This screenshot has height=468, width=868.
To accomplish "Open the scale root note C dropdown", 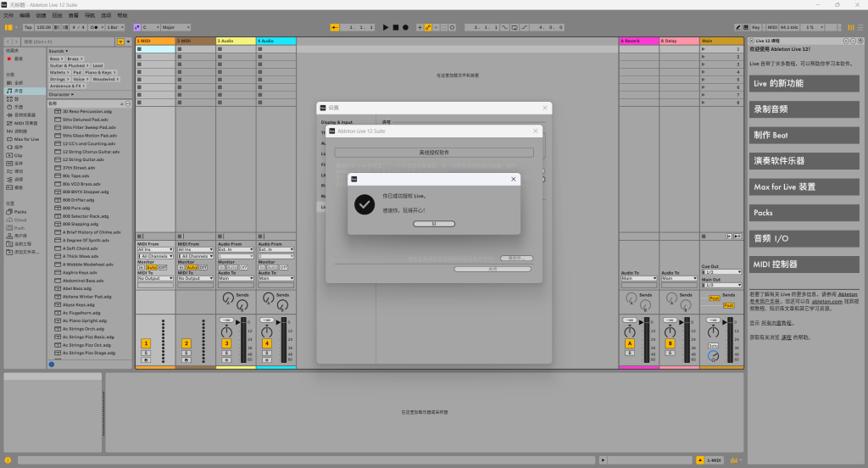I will [x=151, y=27].
